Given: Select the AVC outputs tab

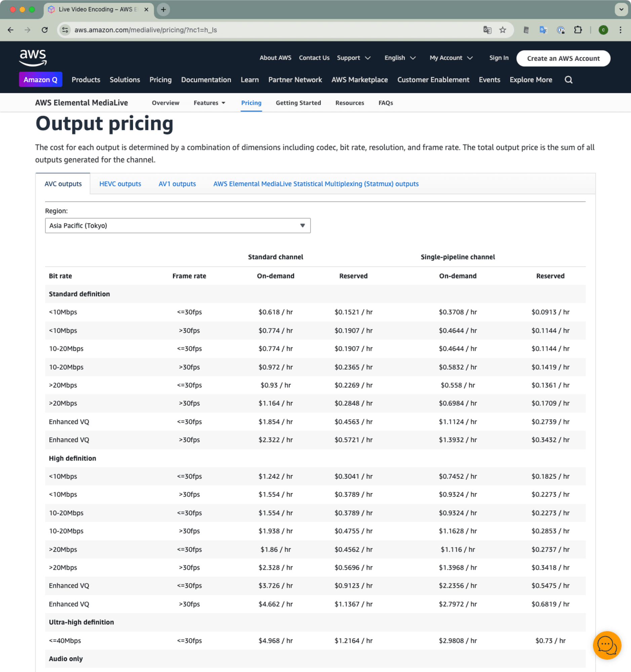Looking at the screenshot, I should tap(63, 184).
